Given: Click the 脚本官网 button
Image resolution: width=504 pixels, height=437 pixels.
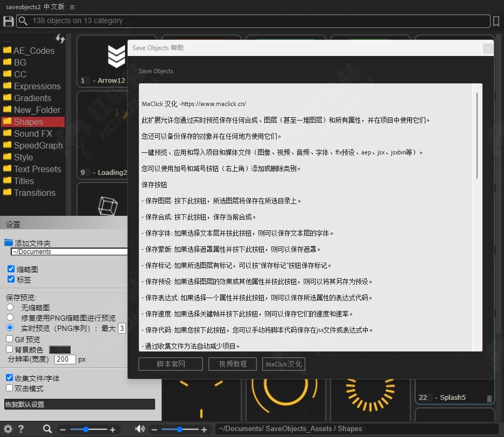Looking at the screenshot, I should pyautogui.click(x=171, y=364).
